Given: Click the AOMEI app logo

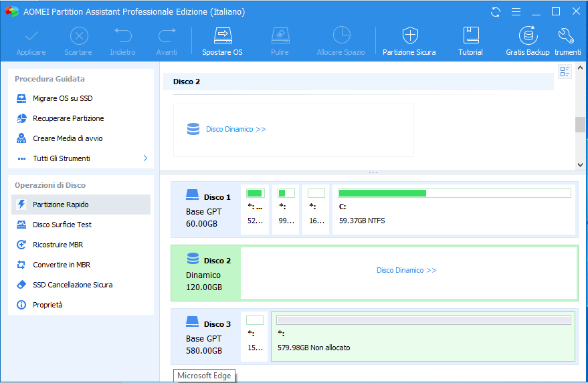Looking at the screenshot, I should click(x=12, y=11).
